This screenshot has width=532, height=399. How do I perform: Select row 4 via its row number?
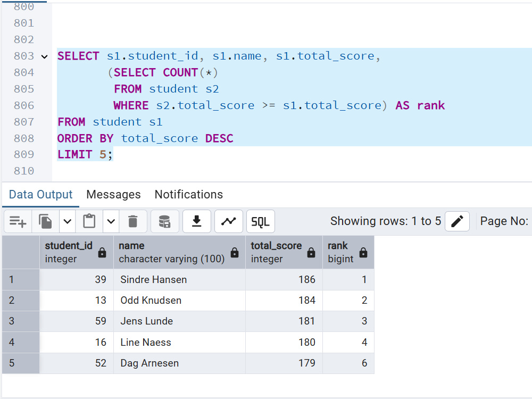21,342
